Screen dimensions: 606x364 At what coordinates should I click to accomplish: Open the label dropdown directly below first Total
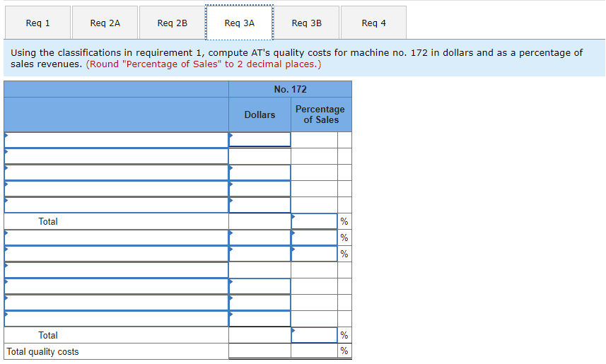click(117, 237)
